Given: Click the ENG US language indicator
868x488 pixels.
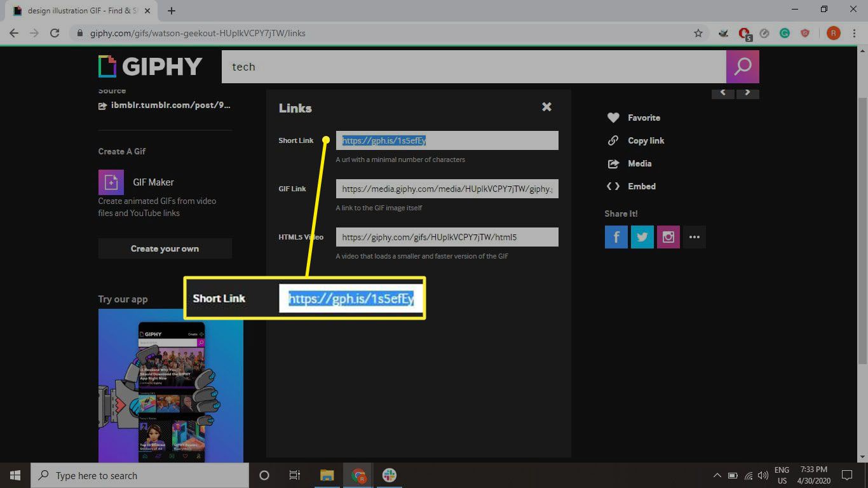Looking at the screenshot, I should click(x=782, y=475).
